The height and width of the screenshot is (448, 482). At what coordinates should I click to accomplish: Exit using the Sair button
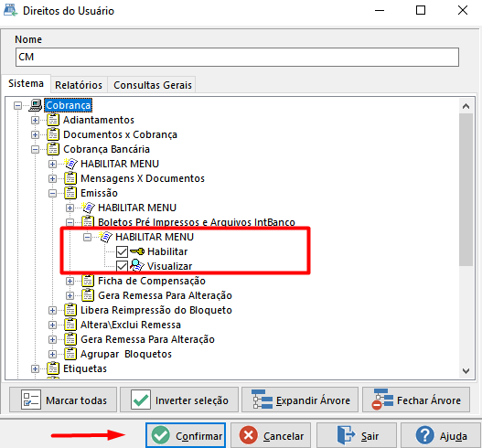357,435
